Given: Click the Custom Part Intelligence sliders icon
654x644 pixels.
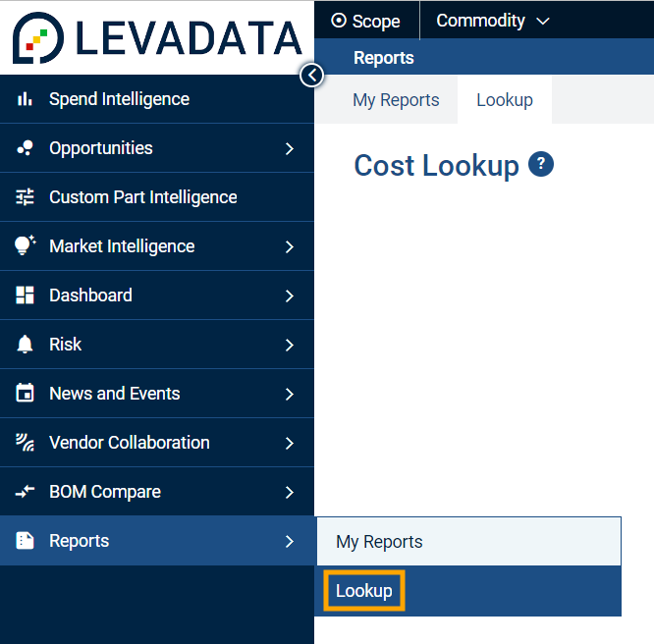Looking at the screenshot, I should pyautogui.click(x=26, y=197).
